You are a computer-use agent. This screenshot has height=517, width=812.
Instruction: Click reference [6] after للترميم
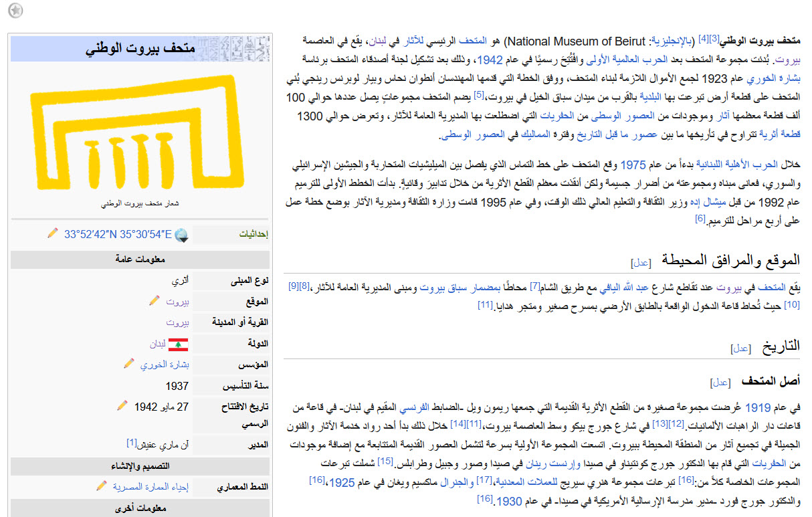[700, 218]
